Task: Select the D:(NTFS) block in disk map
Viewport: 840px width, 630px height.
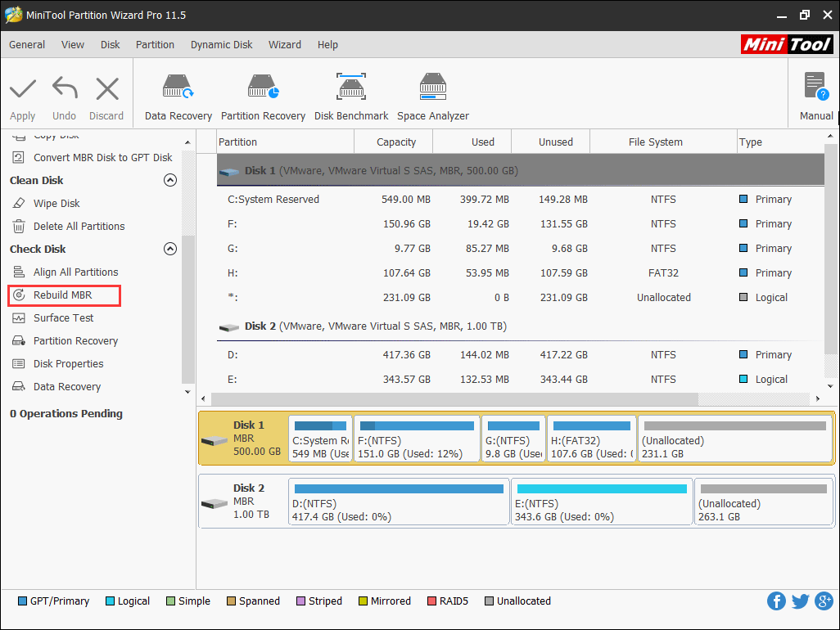Action: click(x=399, y=502)
